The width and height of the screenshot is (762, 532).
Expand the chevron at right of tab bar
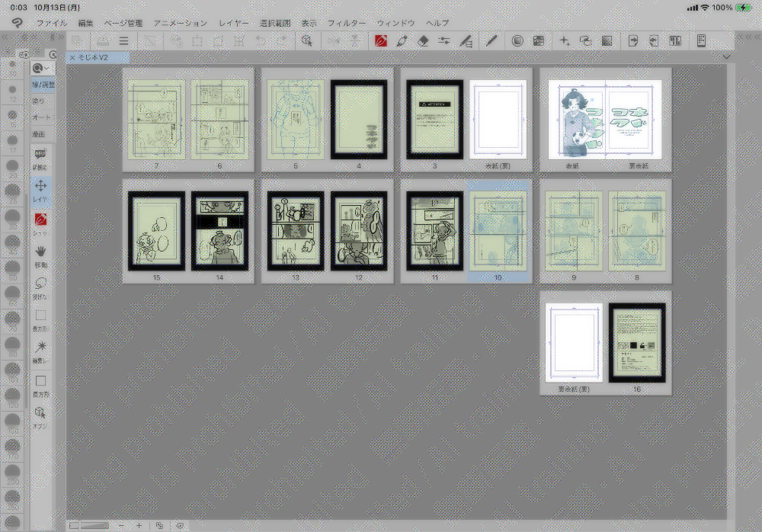point(726,57)
